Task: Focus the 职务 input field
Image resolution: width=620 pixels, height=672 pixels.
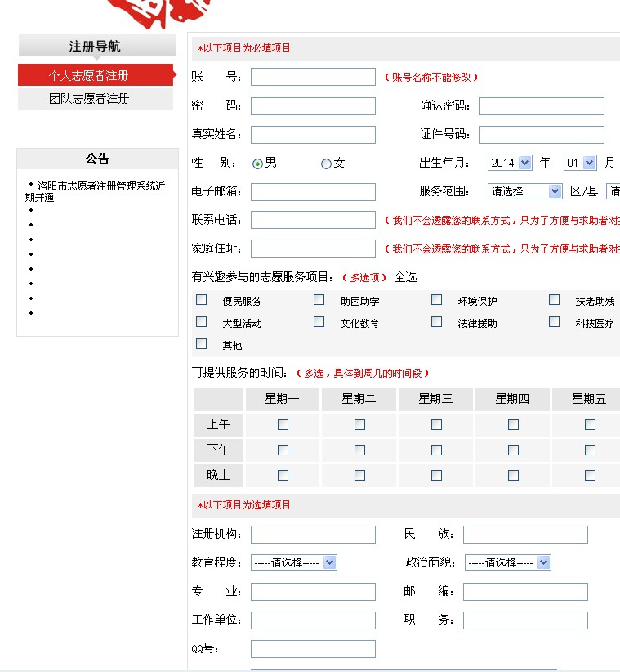Action: click(525, 620)
